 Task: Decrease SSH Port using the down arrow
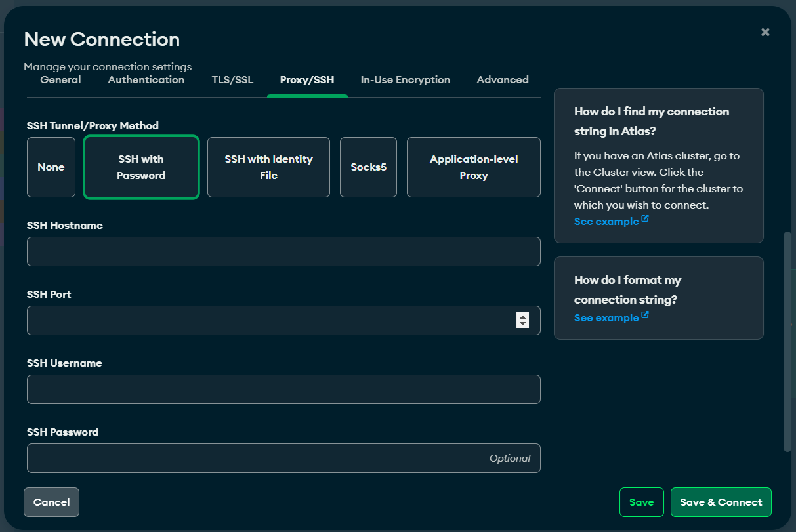522,324
